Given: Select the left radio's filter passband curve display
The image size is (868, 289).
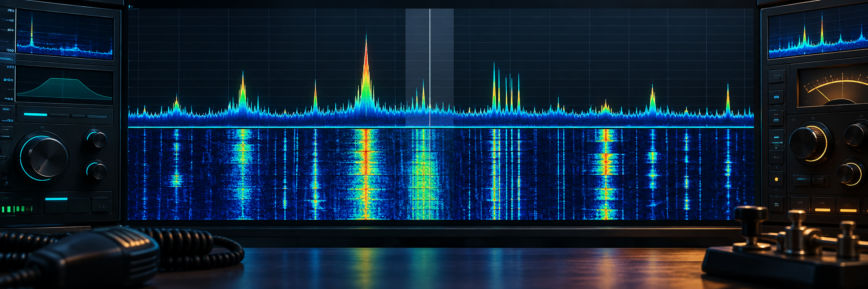Looking at the screenshot, I should [65, 86].
